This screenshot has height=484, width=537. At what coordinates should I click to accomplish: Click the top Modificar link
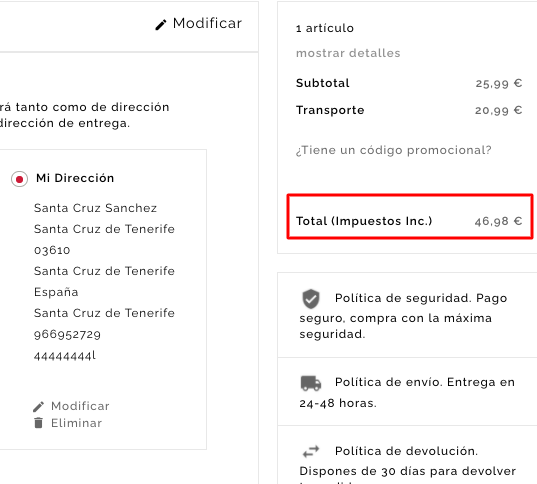pyautogui.click(x=199, y=23)
